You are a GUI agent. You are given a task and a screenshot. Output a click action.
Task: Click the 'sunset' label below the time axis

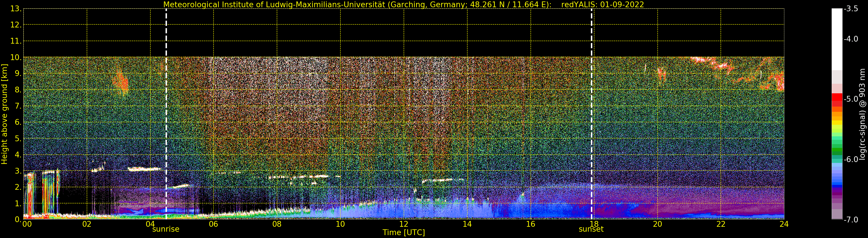pos(591,229)
